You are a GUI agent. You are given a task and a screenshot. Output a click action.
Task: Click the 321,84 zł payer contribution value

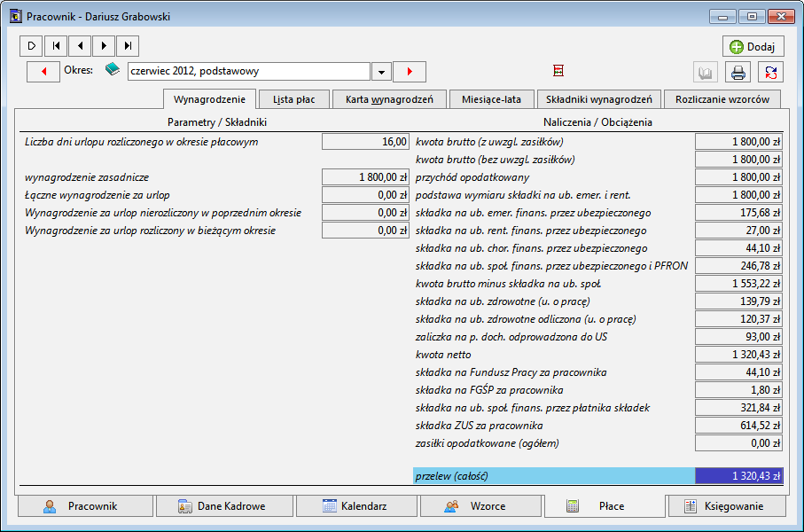[739, 408]
